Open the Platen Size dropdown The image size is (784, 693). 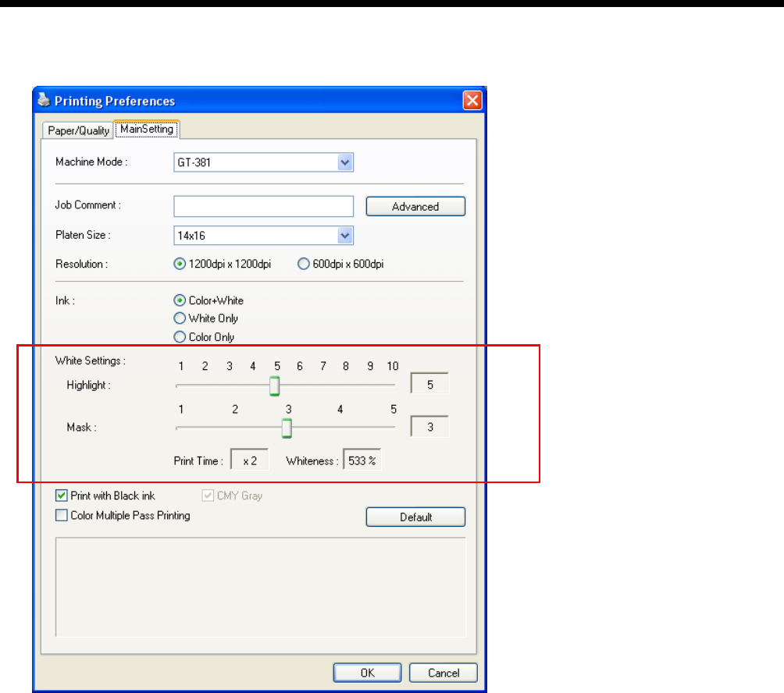pos(344,236)
